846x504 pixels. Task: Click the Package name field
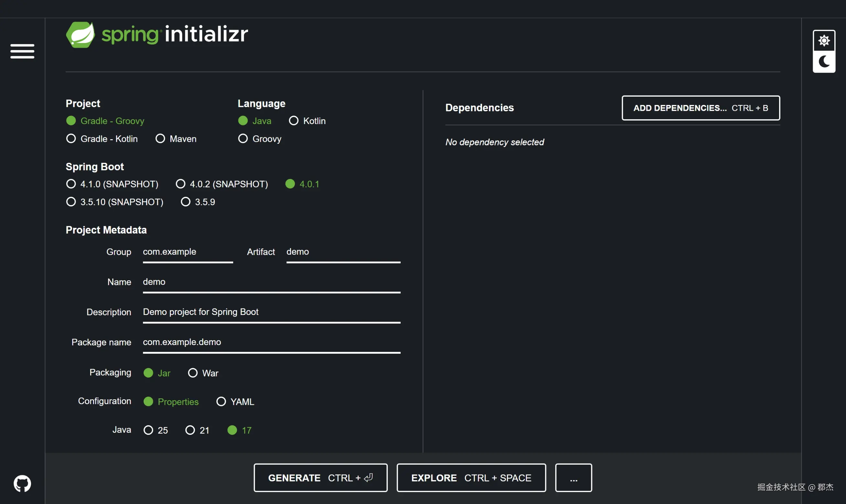(x=271, y=342)
